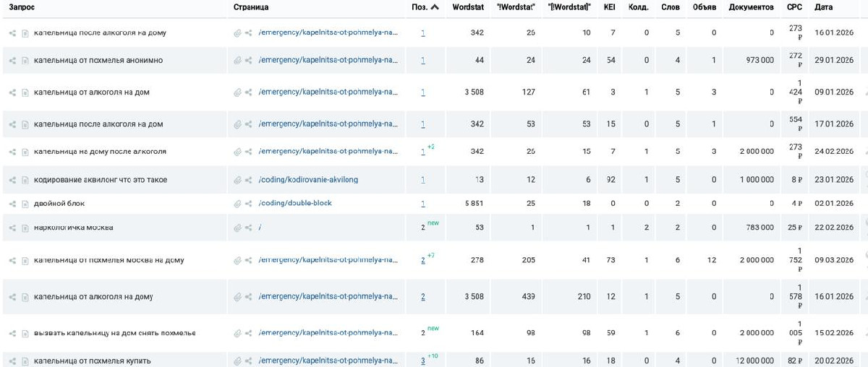Open the /coding/double-block page link
This screenshot has height=367, width=868.
[295, 204]
